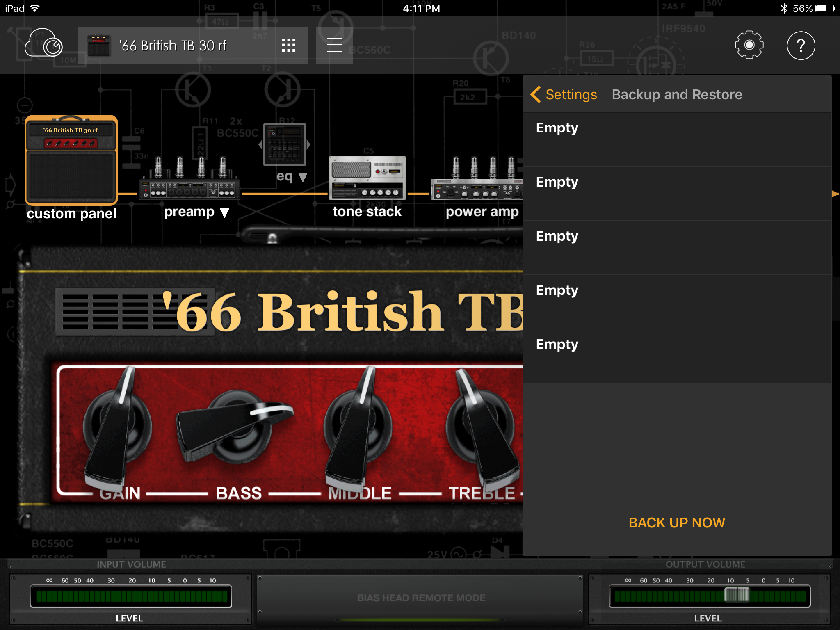
Task: Expand the eq dropdown arrow
Action: (x=303, y=177)
